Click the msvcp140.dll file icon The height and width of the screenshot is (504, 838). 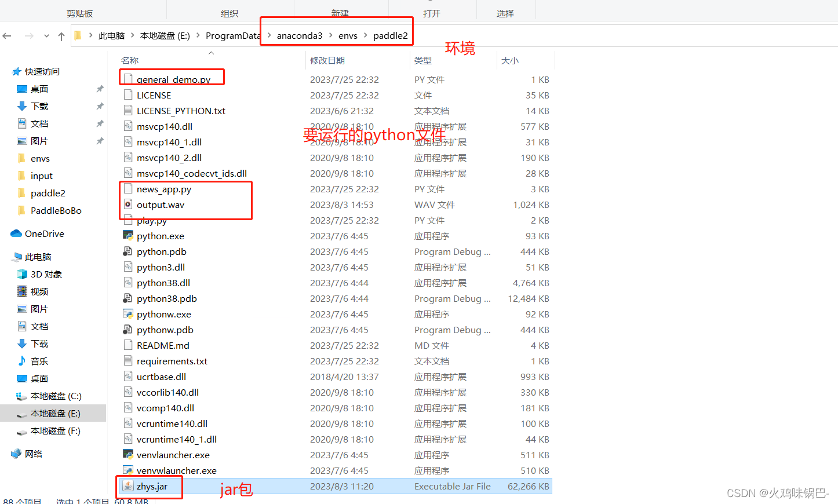click(128, 126)
